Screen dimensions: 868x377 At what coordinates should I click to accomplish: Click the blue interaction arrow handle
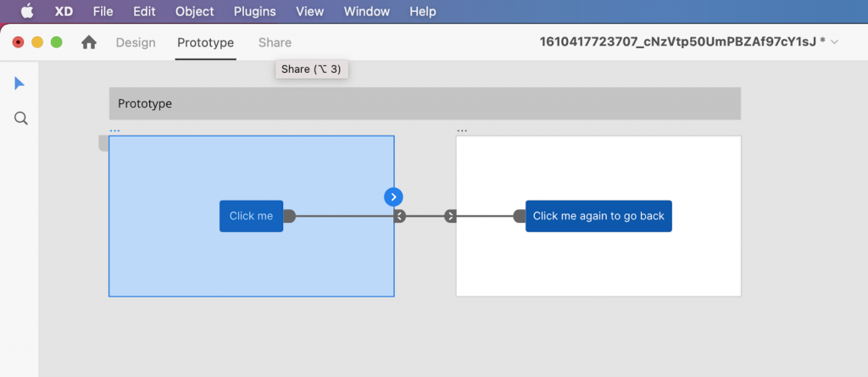(393, 197)
